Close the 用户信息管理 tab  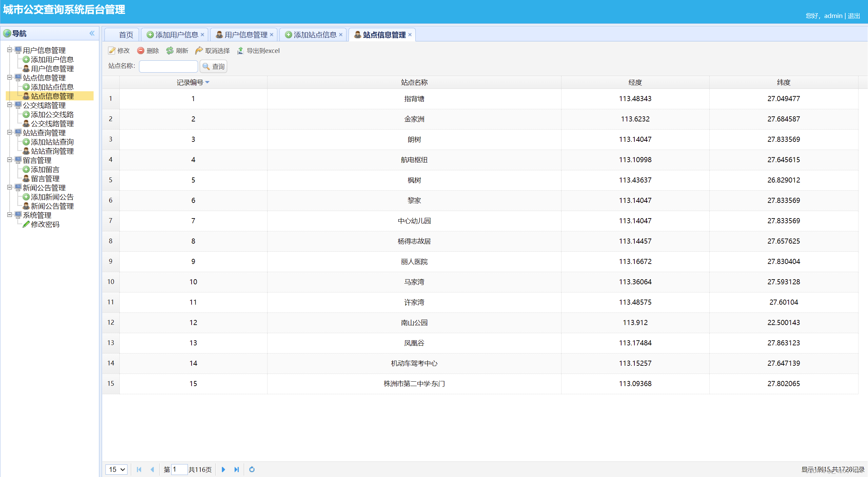click(272, 35)
